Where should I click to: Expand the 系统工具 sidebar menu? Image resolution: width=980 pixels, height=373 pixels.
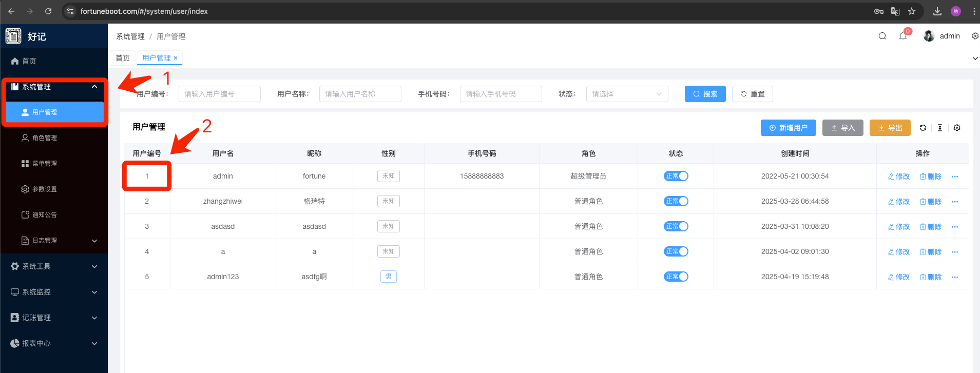point(54,266)
